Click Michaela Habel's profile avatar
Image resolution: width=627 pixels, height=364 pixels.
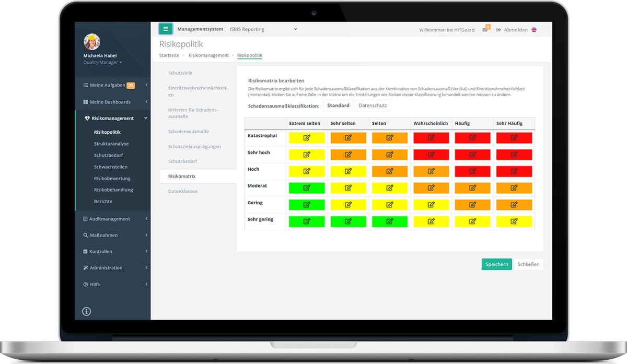92,42
